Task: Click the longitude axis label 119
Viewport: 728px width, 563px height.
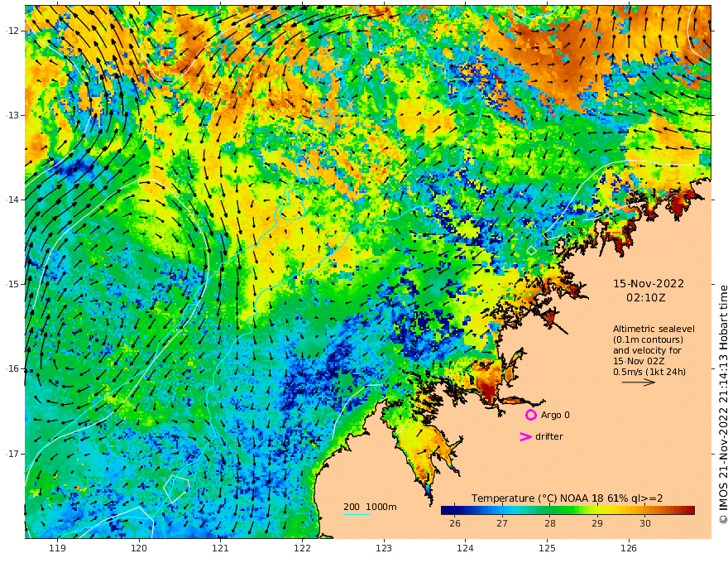Action: point(57,549)
